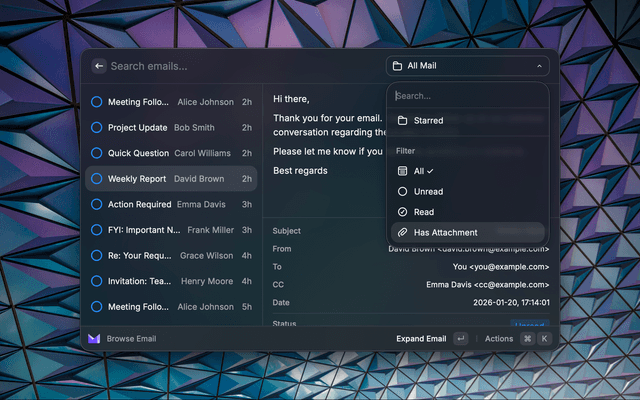Click the folder icon in All Mail dropdown

coord(397,66)
